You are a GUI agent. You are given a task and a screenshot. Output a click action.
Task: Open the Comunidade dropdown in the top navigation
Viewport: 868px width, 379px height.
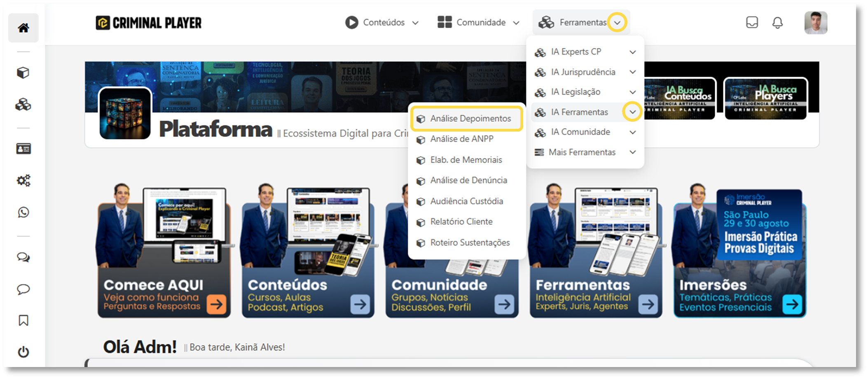[x=478, y=23]
